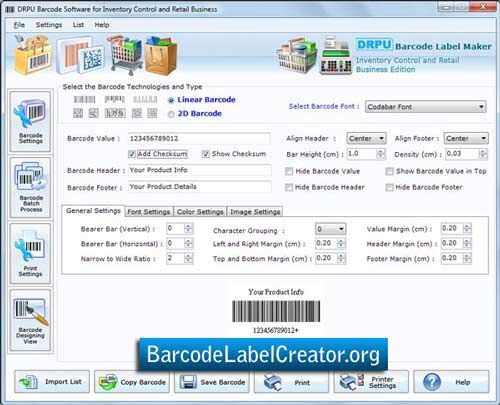This screenshot has height=405, width=500.
Task: Expand the Select Barcode Font dropdown
Action: [426, 107]
